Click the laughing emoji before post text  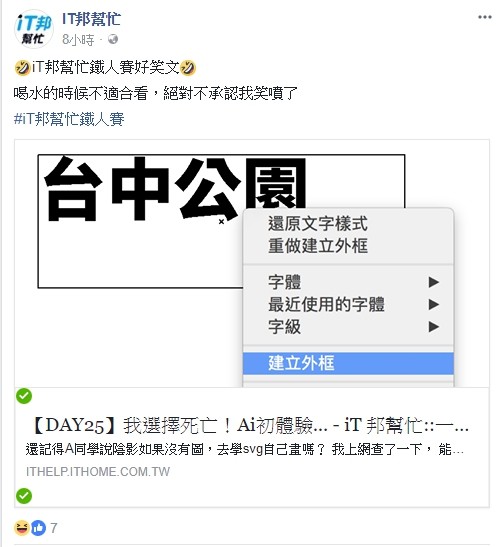(23, 67)
